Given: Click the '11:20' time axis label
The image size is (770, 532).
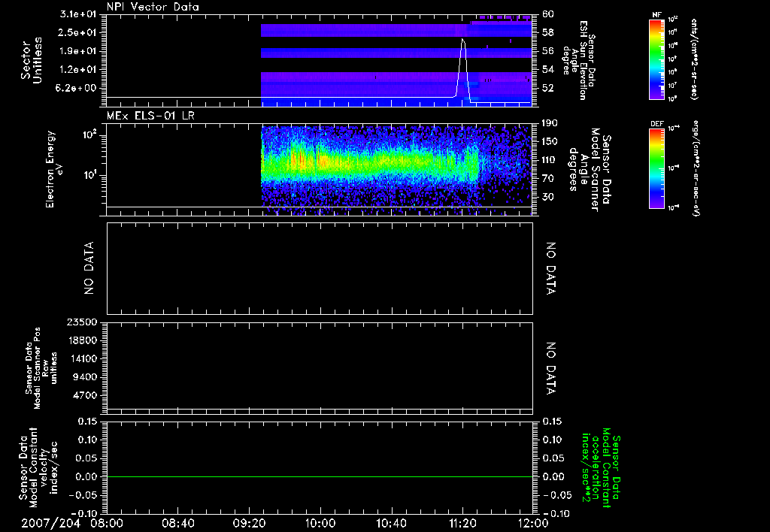Looking at the screenshot, I should (x=462, y=524).
